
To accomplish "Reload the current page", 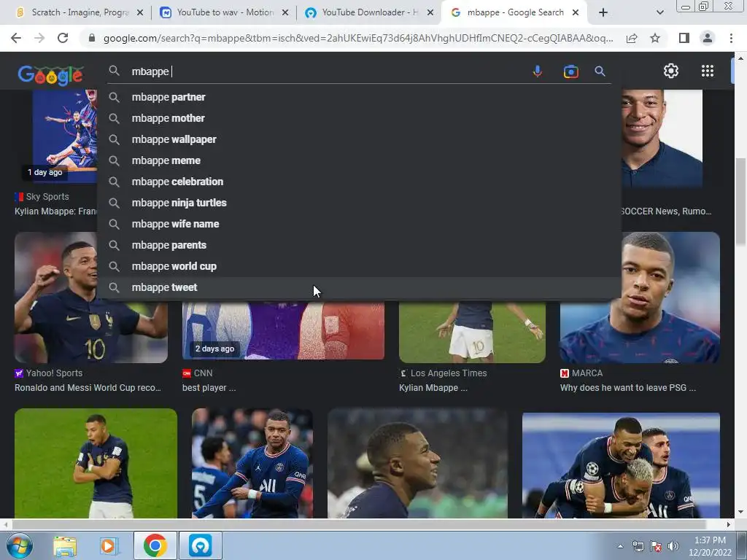I will pyautogui.click(x=63, y=38).
